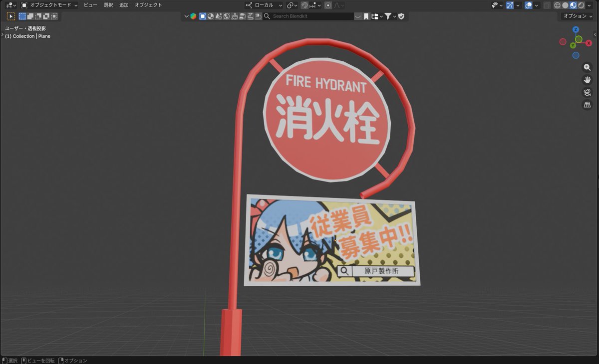The image size is (599, 364).
Task: Open object types visibility eye menu
Action: click(497, 5)
